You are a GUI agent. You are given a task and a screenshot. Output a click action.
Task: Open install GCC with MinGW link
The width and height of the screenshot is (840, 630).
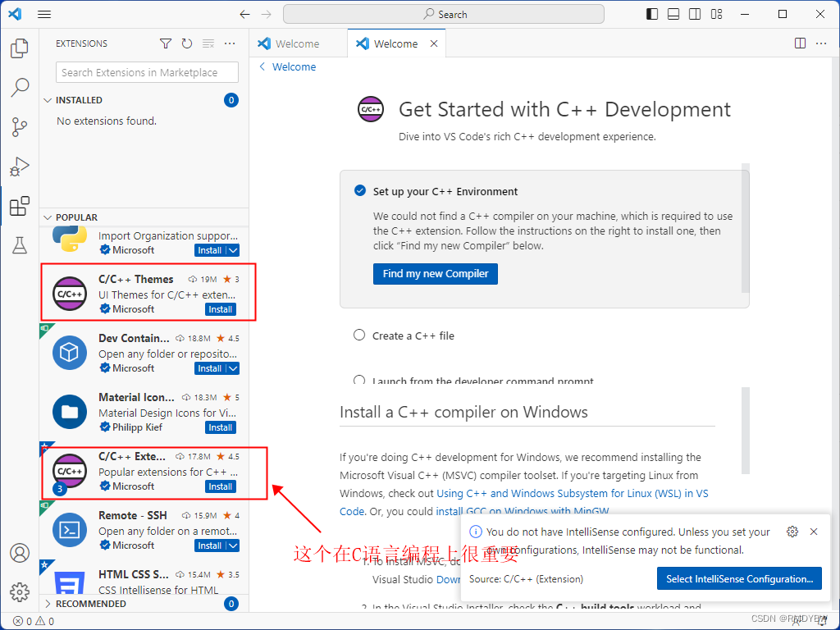tap(523, 511)
